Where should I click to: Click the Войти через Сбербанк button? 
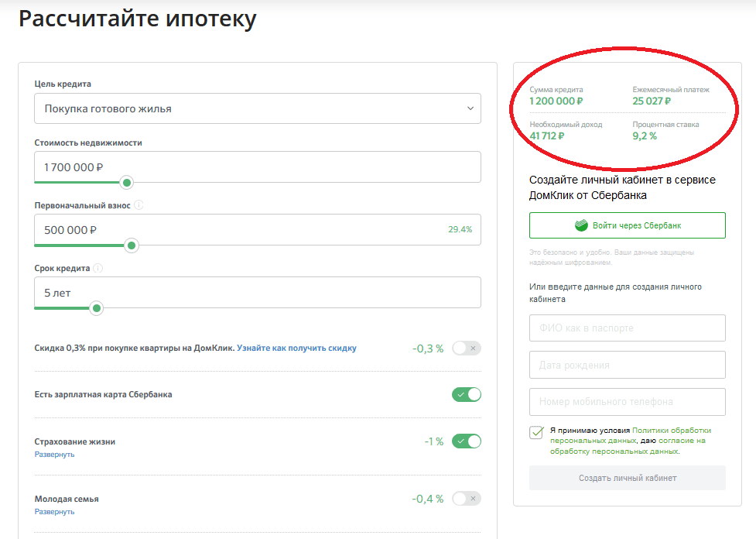[628, 225]
